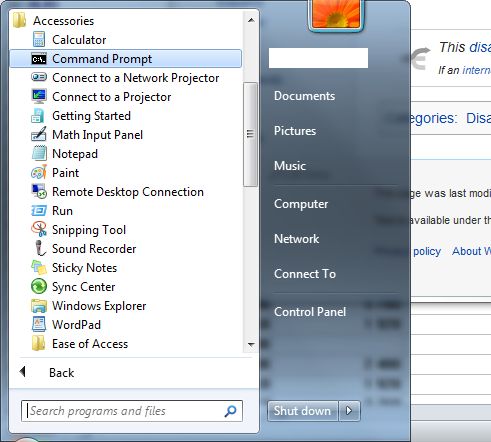The width and height of the screenshot is (491, 442).
Task: Collapse the Accessories folder label
Action: pos(63,21)
